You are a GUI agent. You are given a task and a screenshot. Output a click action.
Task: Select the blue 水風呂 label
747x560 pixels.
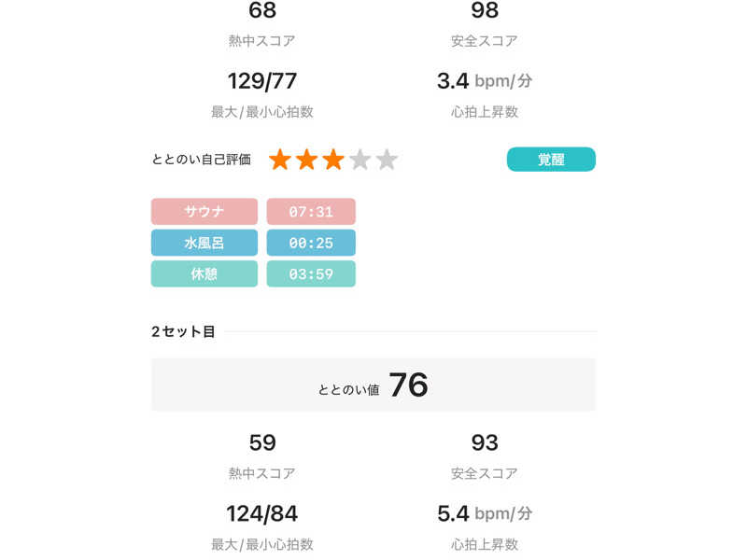tap(204, 243)
